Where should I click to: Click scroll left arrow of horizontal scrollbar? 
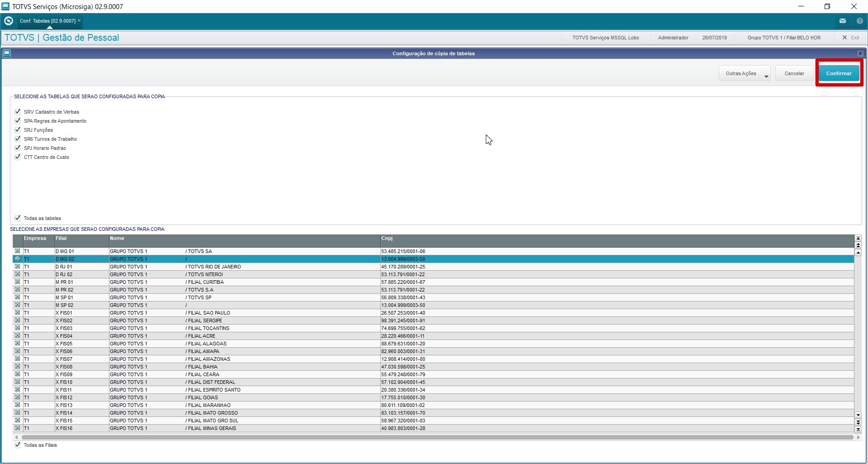click(17, 437)
